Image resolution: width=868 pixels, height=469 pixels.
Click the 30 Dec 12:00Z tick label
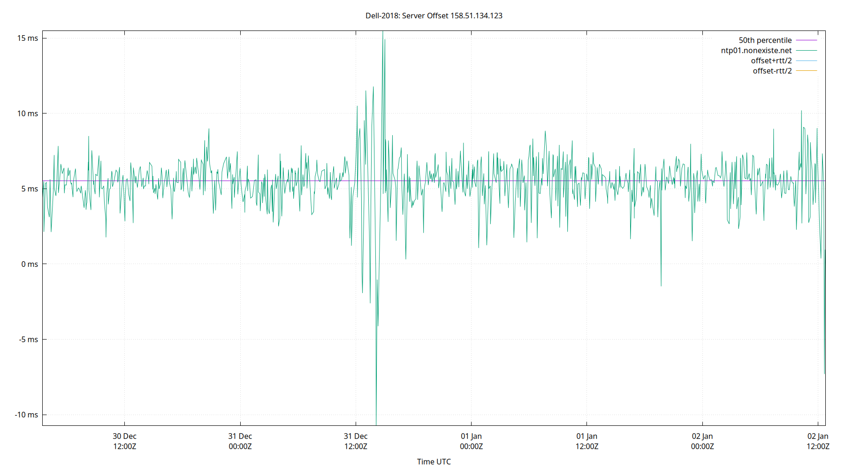[124, 441]
